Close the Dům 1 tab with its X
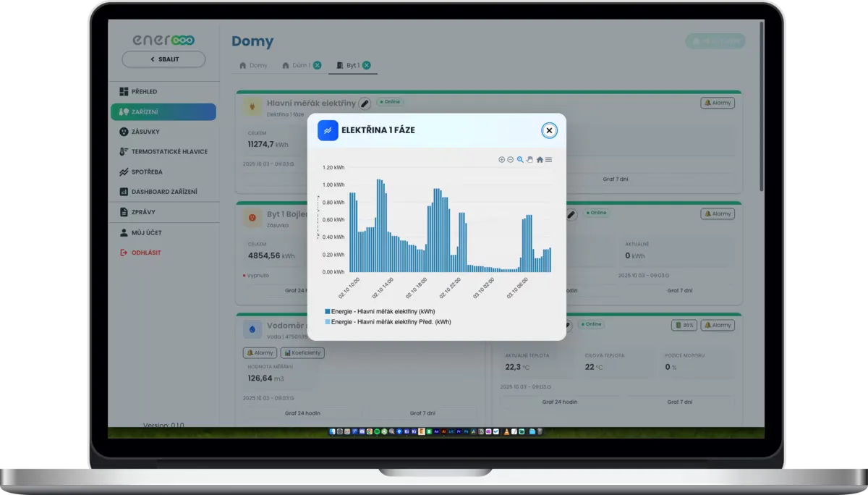Screen dimensions: 868x495 [x=318, y=65]
